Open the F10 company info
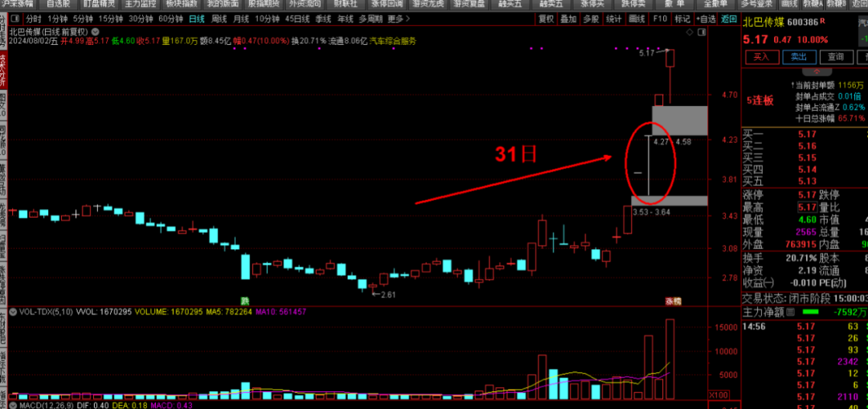Screen dimensions: 868x409 660,18
